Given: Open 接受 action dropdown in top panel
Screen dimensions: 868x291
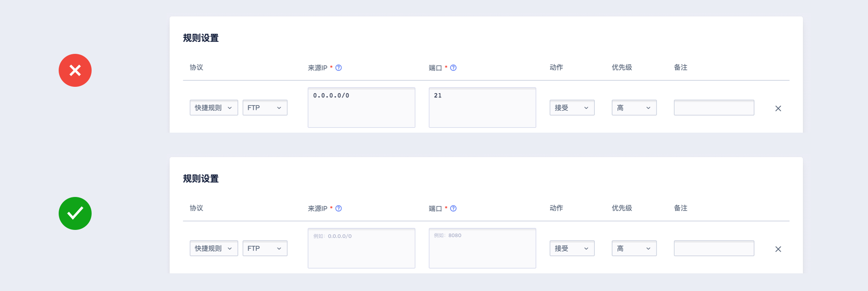Looking at the screenshot, I should point(572,108).
